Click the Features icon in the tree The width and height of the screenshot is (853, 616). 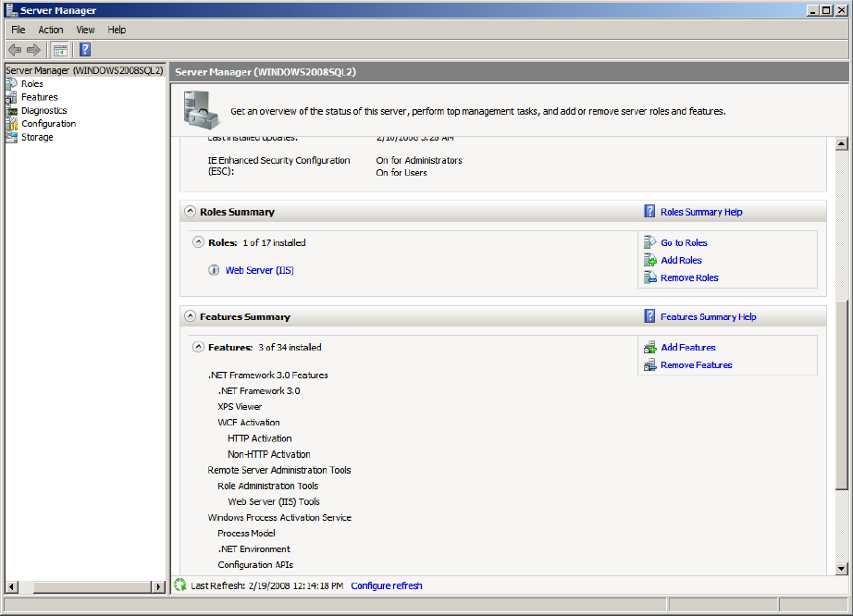(x=11, y=97)
